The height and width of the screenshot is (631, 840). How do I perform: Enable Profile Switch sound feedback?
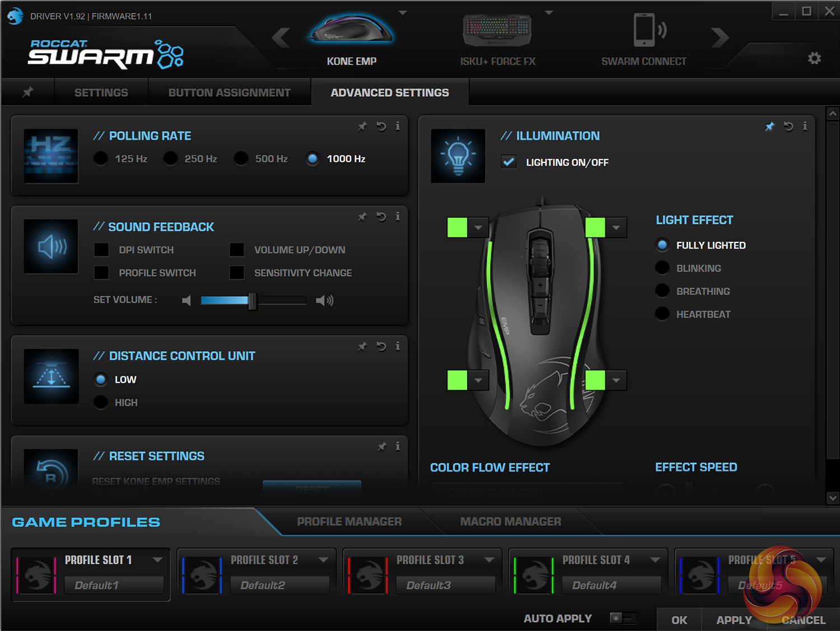click(101, 273)
